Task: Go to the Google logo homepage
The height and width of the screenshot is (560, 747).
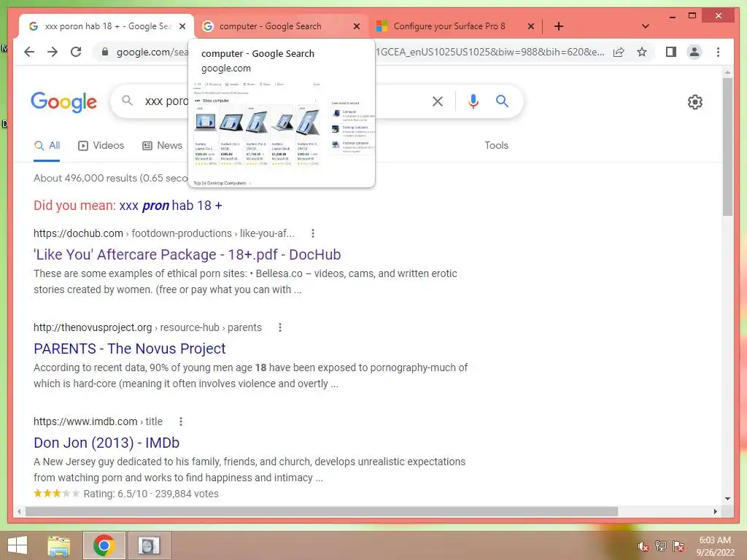Action: (64, 101)
